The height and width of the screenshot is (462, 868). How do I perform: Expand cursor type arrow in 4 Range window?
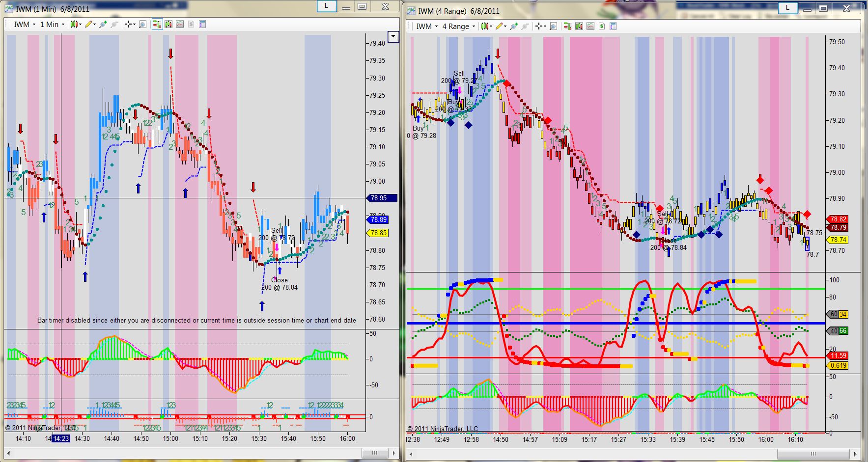click(x=545, y=27)
